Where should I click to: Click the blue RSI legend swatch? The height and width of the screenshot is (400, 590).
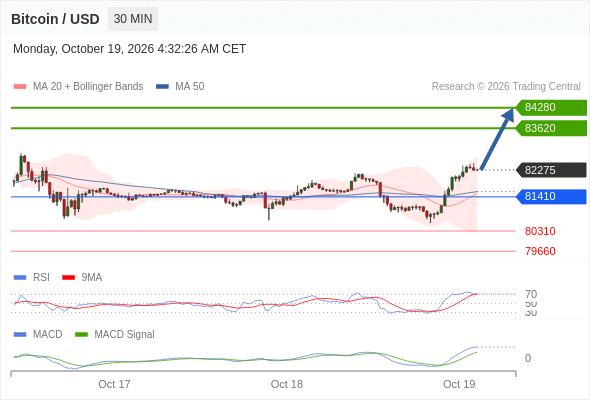(x=20, y=278)
